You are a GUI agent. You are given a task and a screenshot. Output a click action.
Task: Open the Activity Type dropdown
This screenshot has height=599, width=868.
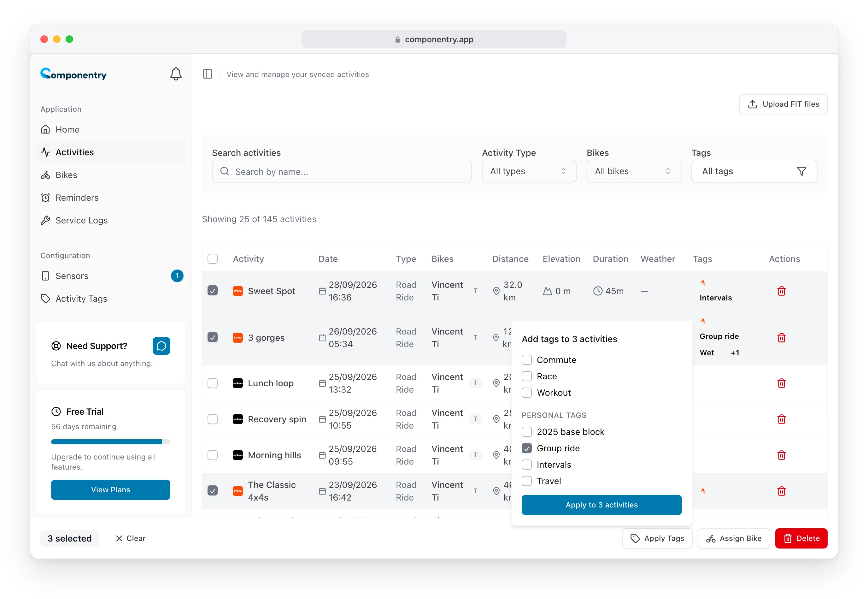tap(529, 171)
